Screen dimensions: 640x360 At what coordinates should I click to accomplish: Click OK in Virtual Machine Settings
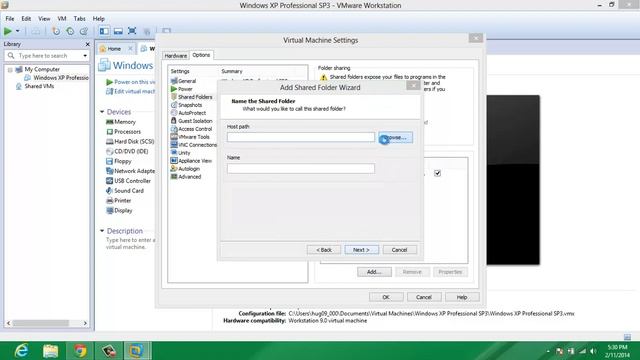point(386,297)
